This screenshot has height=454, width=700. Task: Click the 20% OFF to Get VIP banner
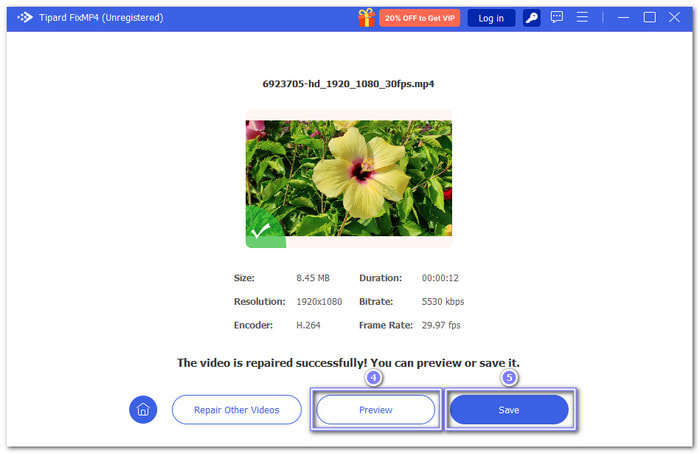point(419,18)
